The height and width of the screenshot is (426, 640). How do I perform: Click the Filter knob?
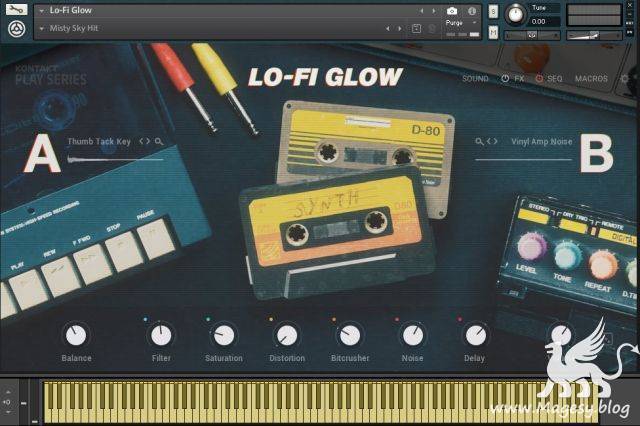pos(161,335)
